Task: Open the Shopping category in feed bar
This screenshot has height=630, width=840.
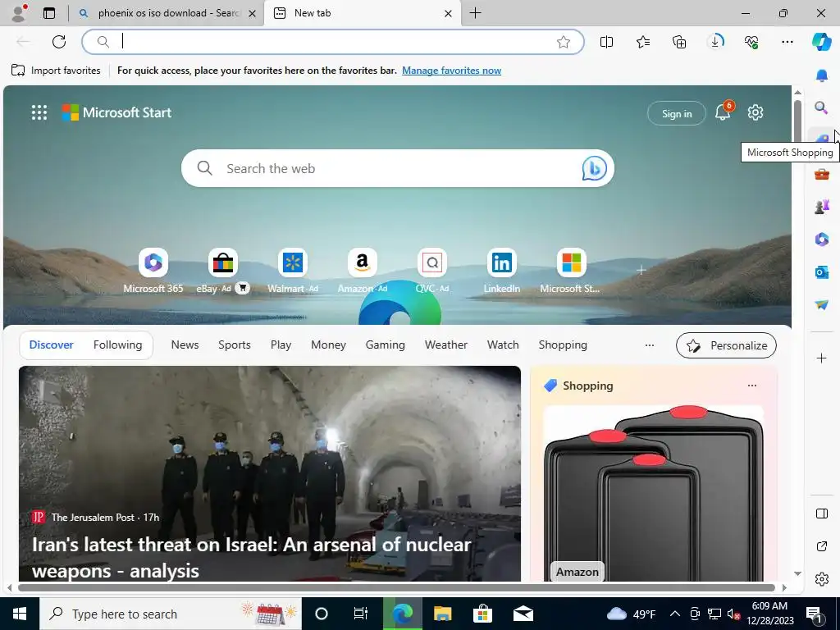Action: coord(563,345)
